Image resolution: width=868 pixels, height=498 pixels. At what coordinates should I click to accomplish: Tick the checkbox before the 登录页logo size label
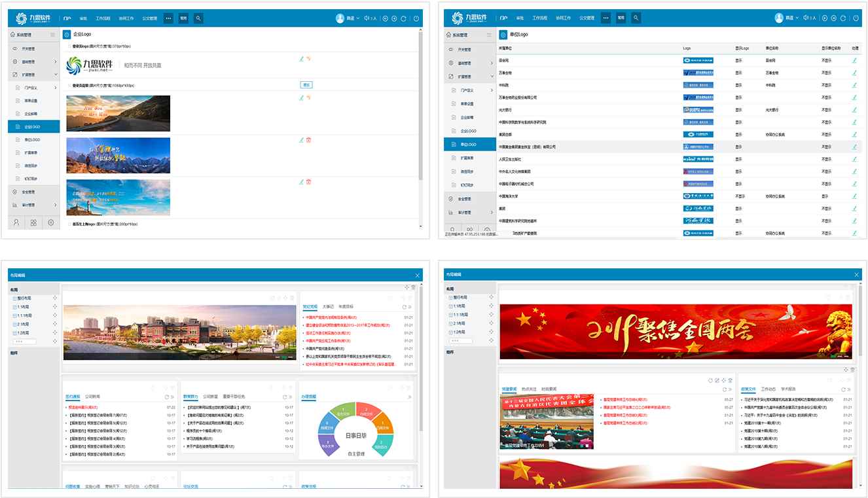pyautogui.click(x=69, y=46)
